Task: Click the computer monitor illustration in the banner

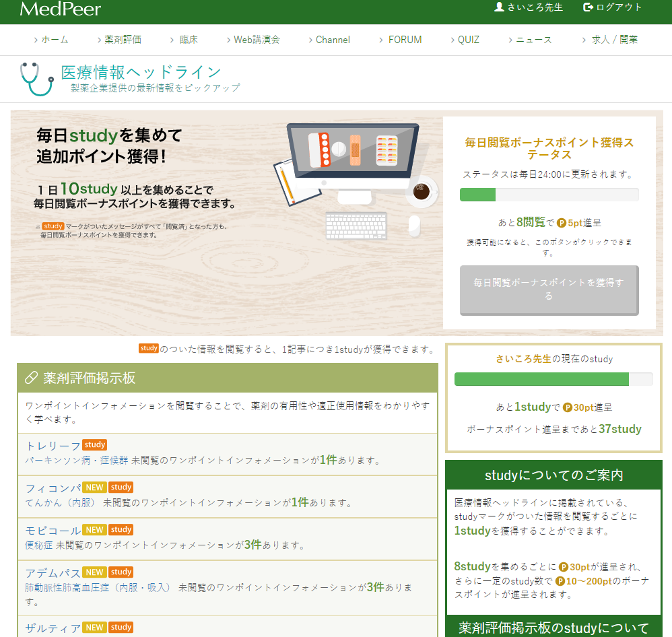Action: point(352,163)
